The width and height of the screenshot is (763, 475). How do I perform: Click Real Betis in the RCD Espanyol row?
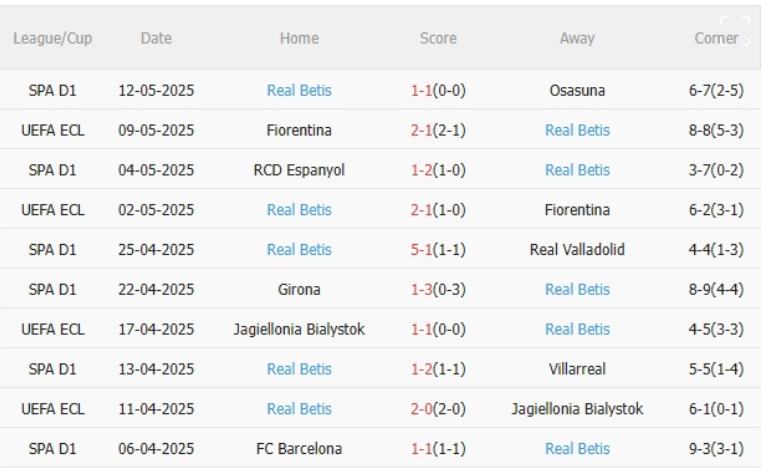click(577, 170)
